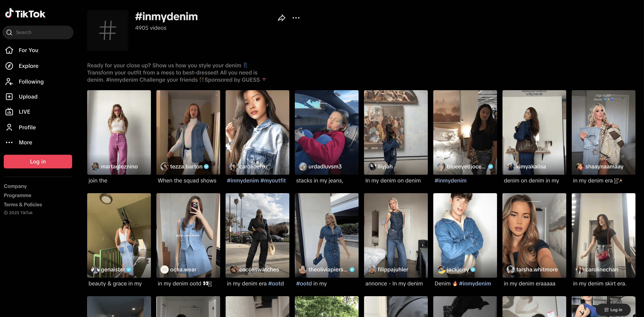Click the share arrow icon next to #inmydenim
This screenshot has width=644, height=317.
click(281, 18)
